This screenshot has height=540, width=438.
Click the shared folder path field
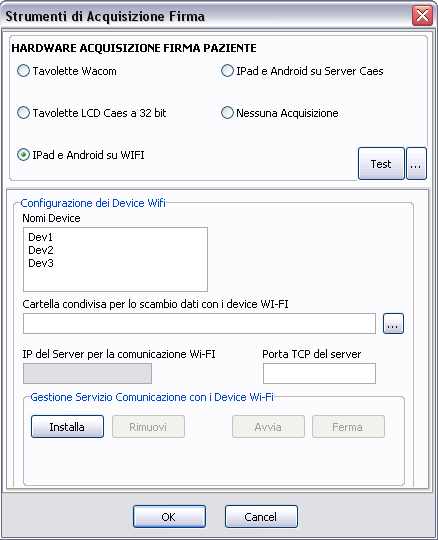tap(199, 323)
